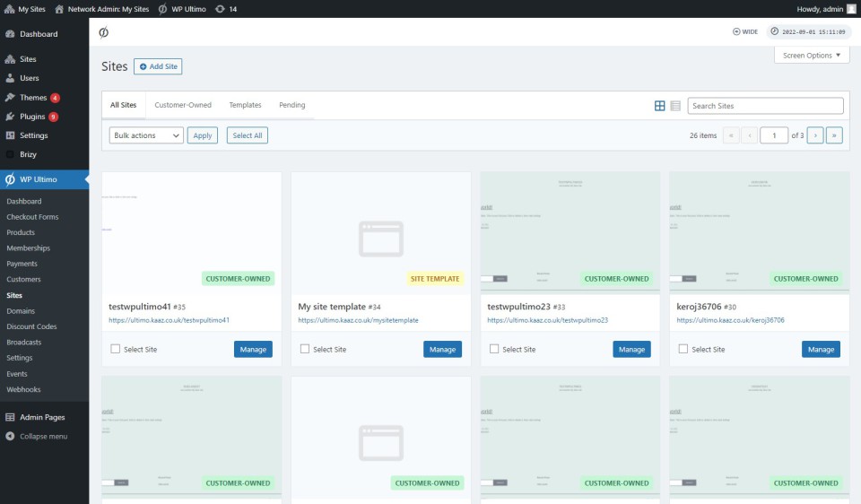Switch to the Customer-Owned tab

(183, 105)
